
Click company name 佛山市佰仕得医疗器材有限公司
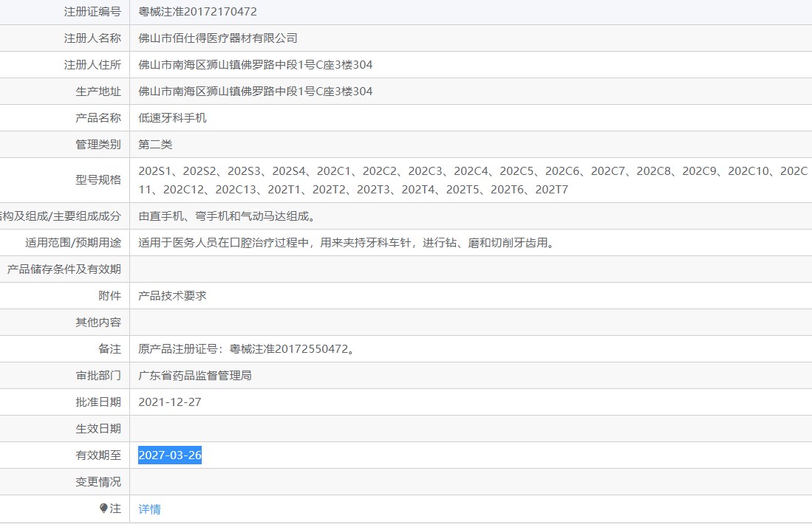(217, 38)
